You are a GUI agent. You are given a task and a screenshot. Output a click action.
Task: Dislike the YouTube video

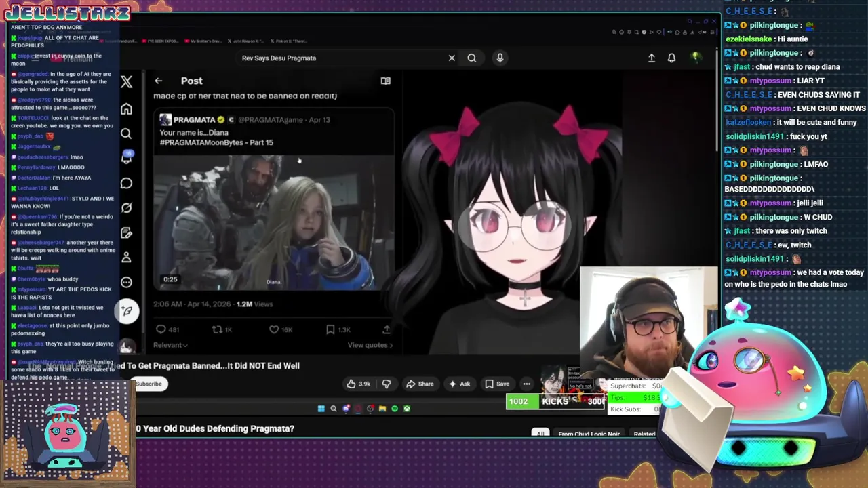coord(387,384)
